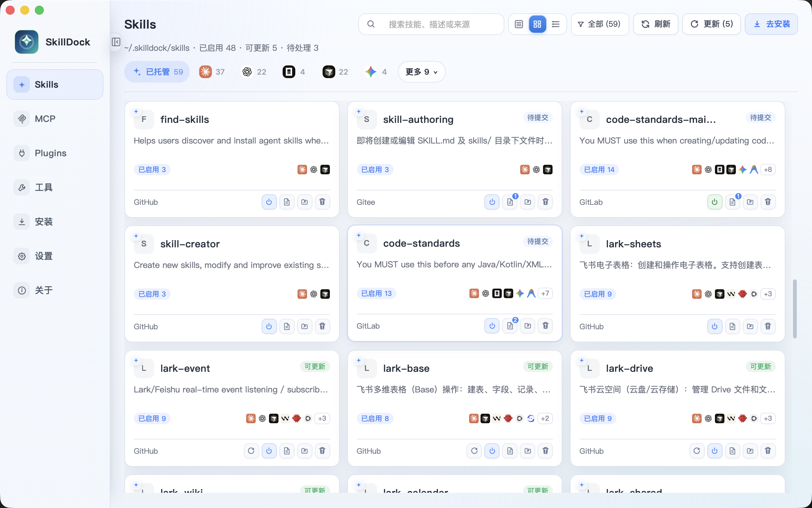Collapse the sidebar panel toggle icon

point(116,42)
